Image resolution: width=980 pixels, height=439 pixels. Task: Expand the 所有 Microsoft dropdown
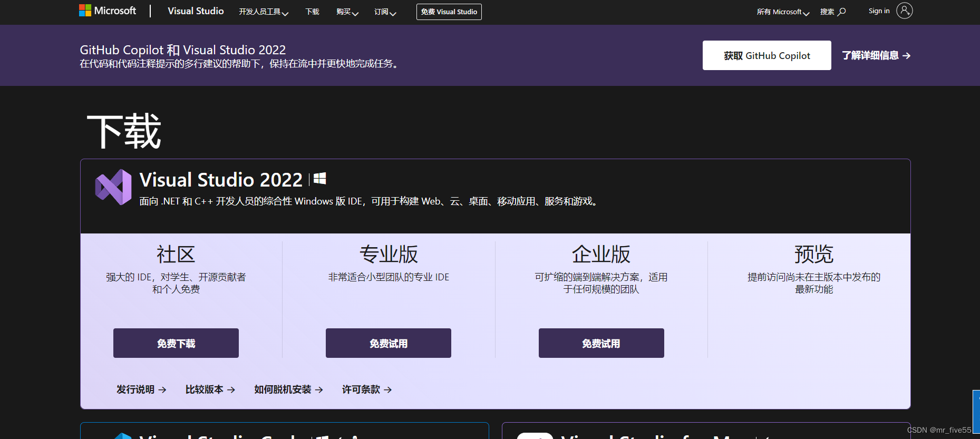click(783, 12)
